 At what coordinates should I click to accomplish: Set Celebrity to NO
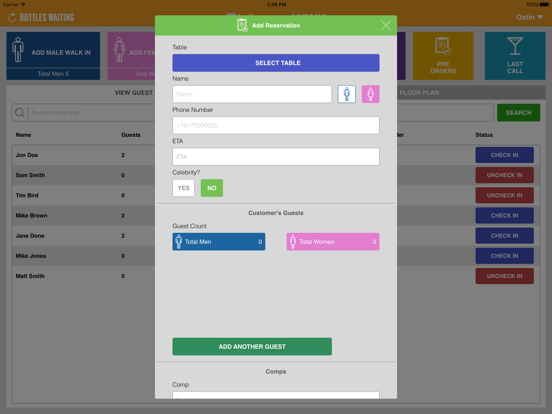[x=212, y=188]
